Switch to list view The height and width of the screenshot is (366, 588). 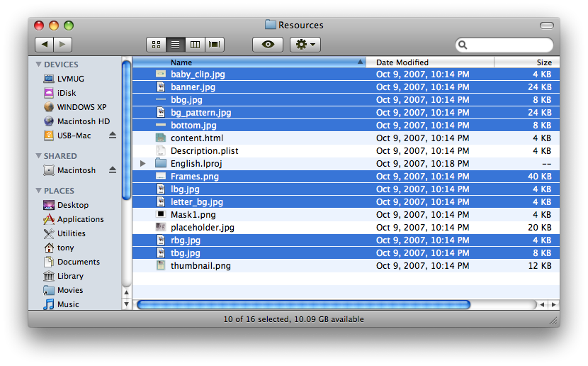tap(175, 45)
